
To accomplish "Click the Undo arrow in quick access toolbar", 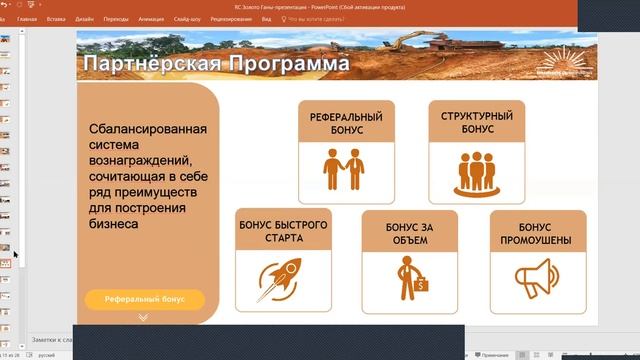I will pos(3,4).
